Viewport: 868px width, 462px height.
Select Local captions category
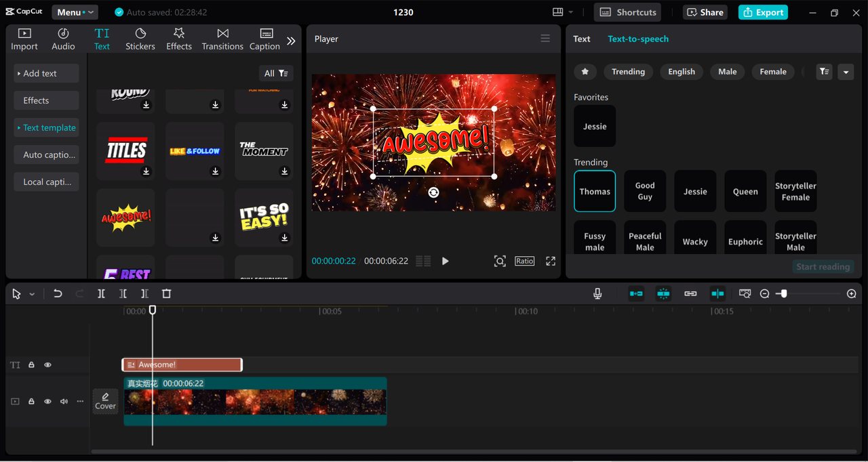46,182
